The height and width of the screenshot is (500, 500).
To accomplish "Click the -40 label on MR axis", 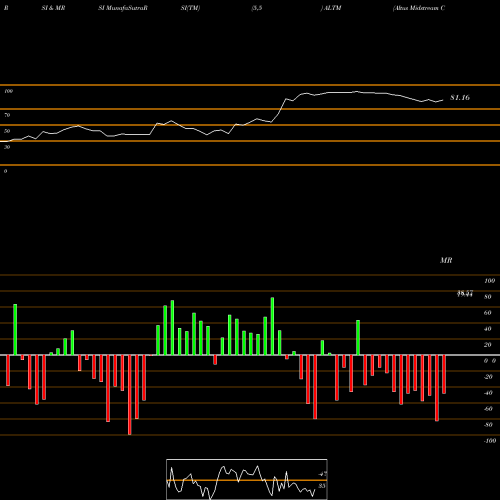I will [x=488, y=393].
